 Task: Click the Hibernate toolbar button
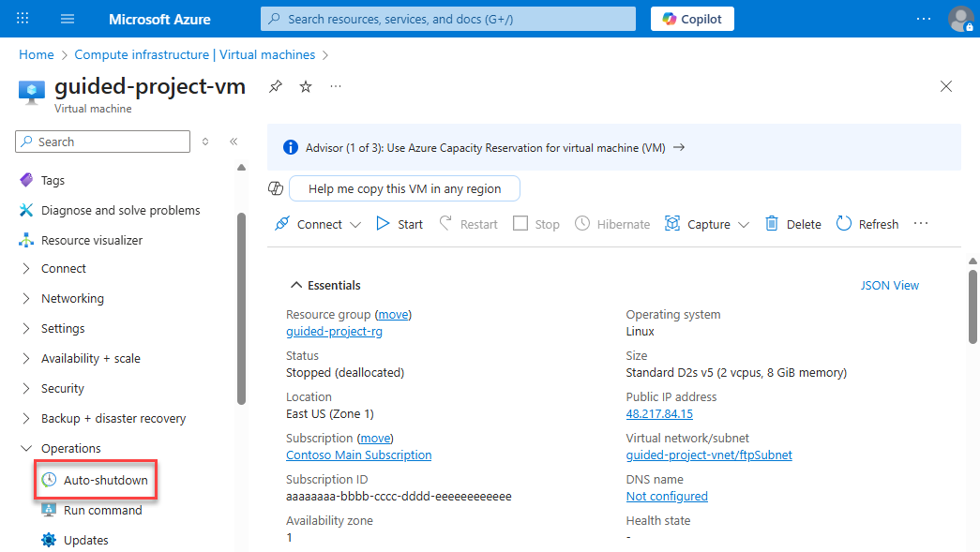tap(612, 224)
